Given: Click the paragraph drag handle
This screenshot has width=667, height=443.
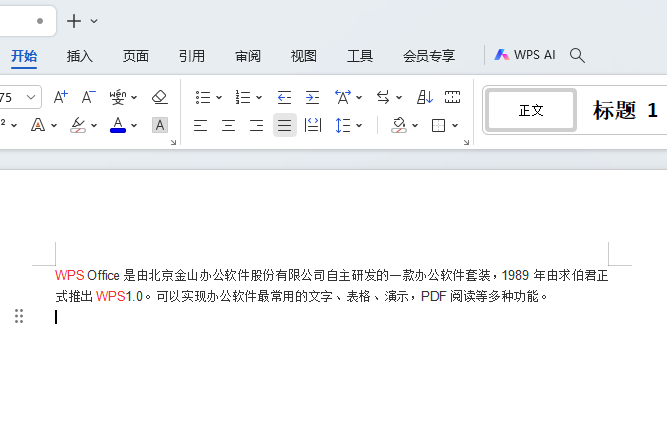Looking at the screenshot, I should click(19, 316).
